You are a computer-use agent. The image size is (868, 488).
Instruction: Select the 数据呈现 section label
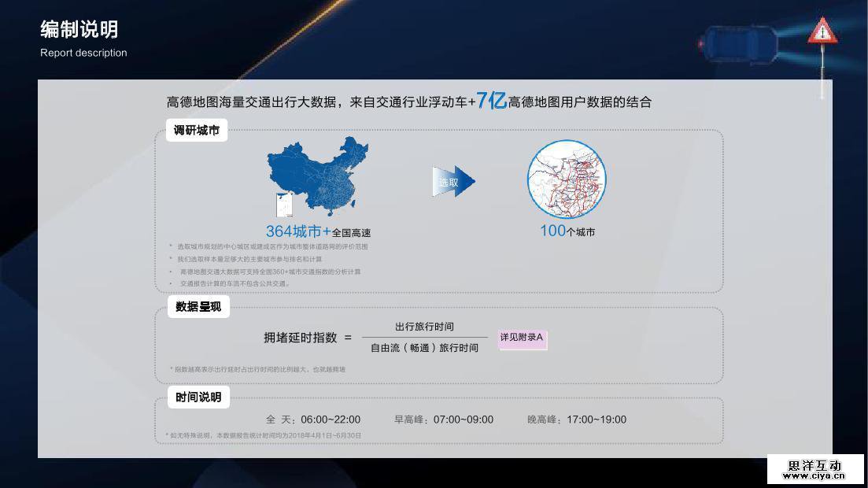click(x=198, y=307)
